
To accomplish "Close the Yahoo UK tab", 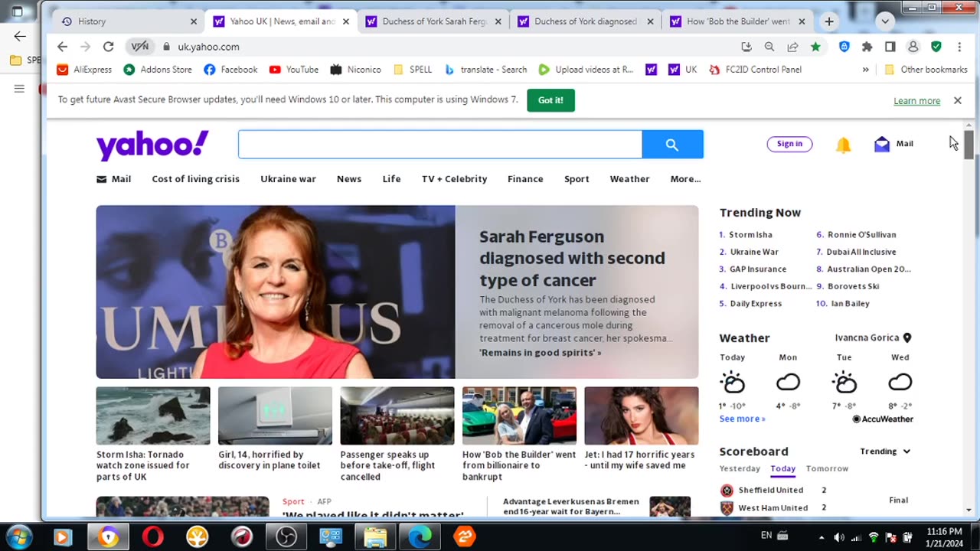I will coord(345,21).
